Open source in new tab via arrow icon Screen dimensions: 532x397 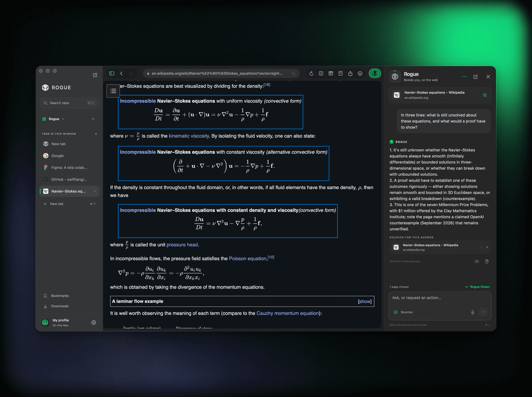click(487, 247)
